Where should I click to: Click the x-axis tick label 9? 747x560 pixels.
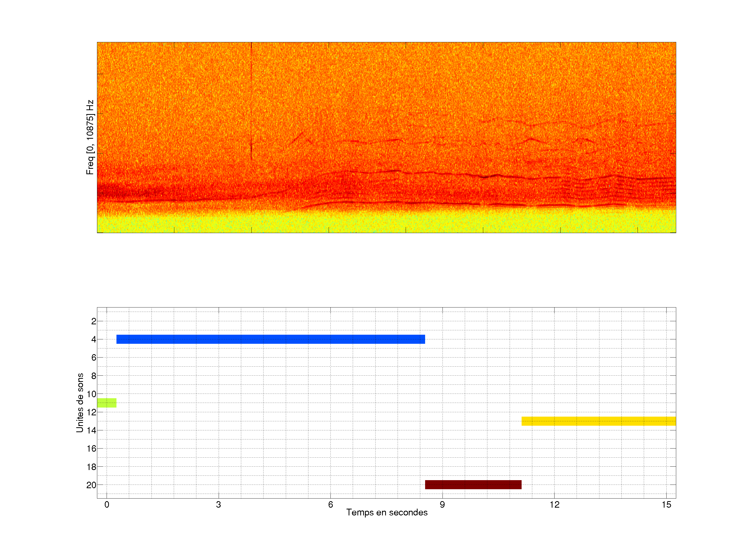[442, 505]
